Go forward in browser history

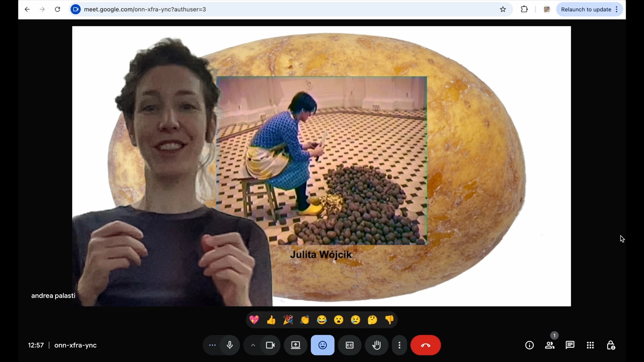pyautogui.click(x=42, y=9)
